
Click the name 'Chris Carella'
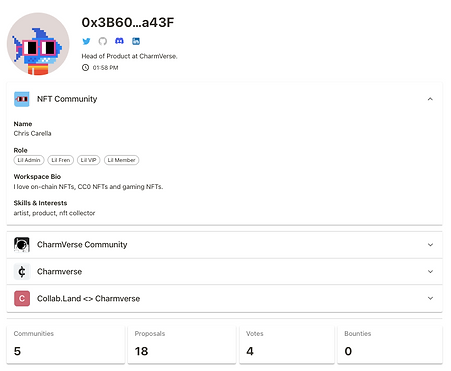click(x=32, y=133)
